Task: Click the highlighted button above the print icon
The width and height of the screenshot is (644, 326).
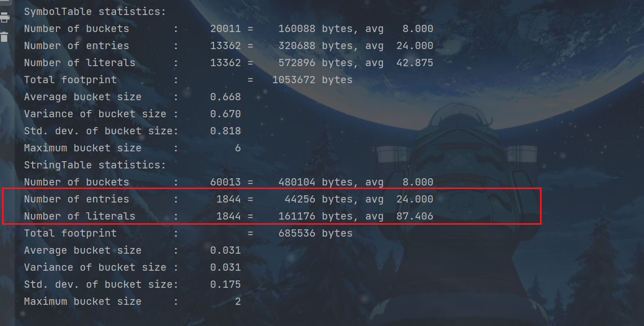Action: (x=5, y=3)
